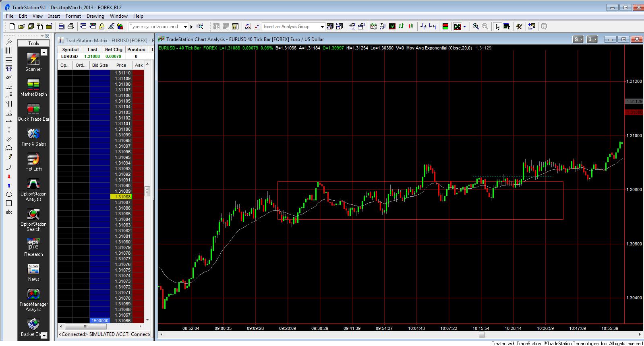Click the Ask column header in Matrix
This screenshot has height=346, width=644.
point(139,65)
